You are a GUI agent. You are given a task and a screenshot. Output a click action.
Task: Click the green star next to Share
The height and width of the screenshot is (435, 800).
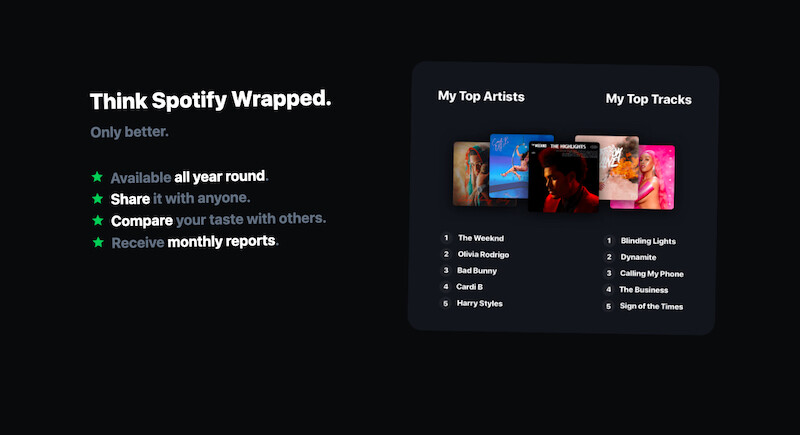point(97,198)
